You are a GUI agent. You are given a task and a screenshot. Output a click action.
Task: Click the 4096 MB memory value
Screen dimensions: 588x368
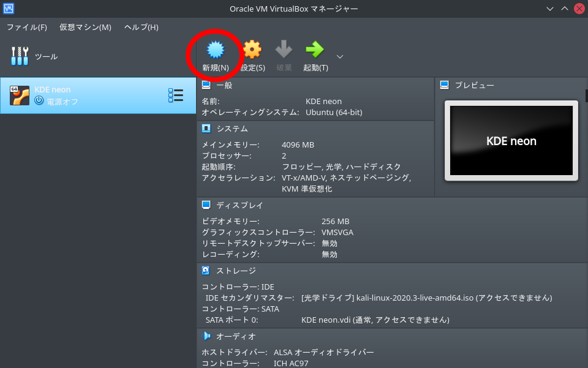click(x=298, y=145)
